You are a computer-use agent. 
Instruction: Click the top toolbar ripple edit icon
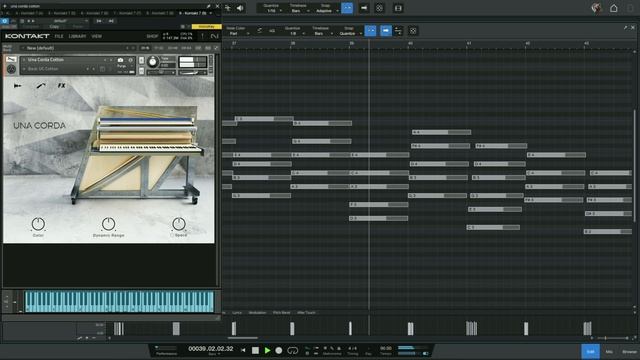click(x=379, y=8)
